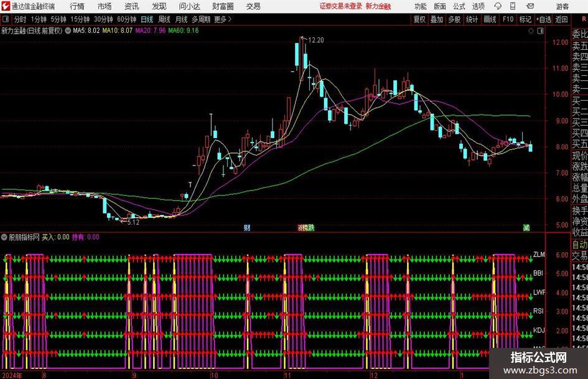Switch to 分时 chart period
Image resolution: width=588 pixels, height=379 pixels.
[x=21, y=19]
